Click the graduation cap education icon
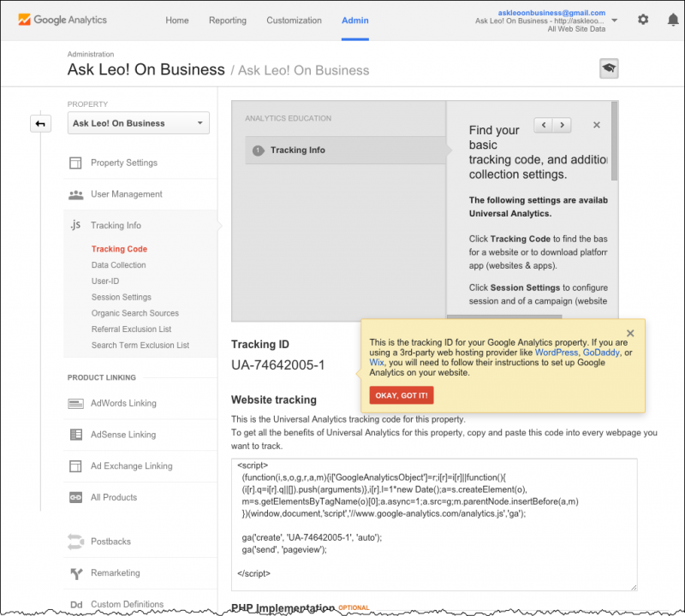This screenshot has width=685, height=616. click(609, 68)
